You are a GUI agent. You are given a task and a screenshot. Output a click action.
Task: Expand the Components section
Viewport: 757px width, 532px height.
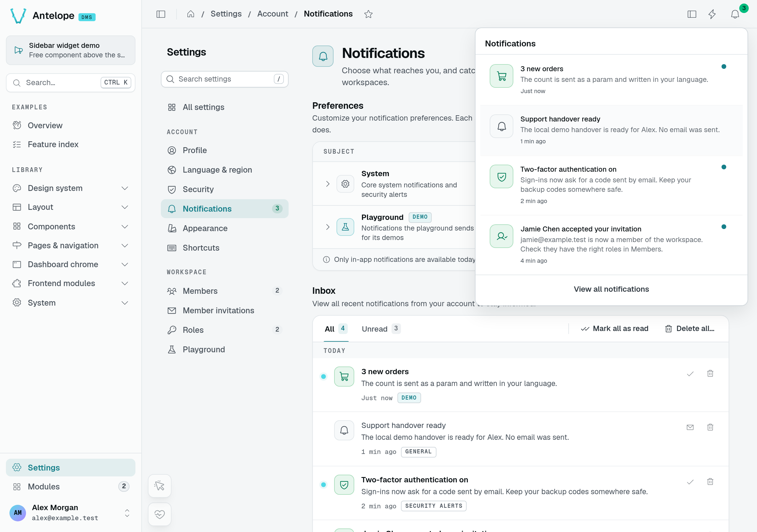coord(71,226)
